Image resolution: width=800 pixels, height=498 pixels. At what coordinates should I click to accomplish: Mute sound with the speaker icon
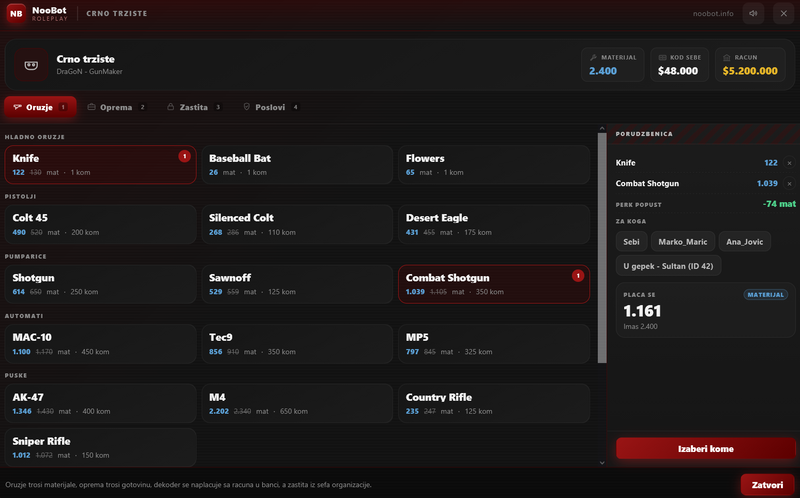(x=753, y=13)
